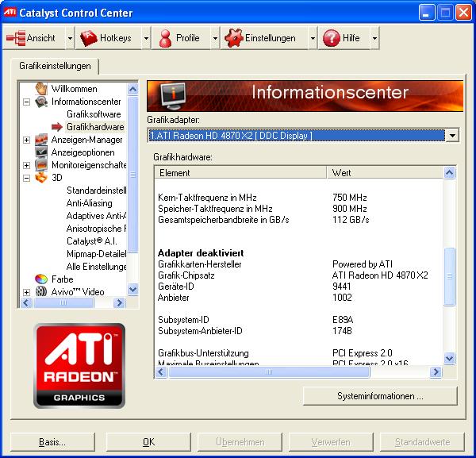Open the Einstellungen dropdown arrow
The width and height of the screenshot is (476, 458).
313,38
